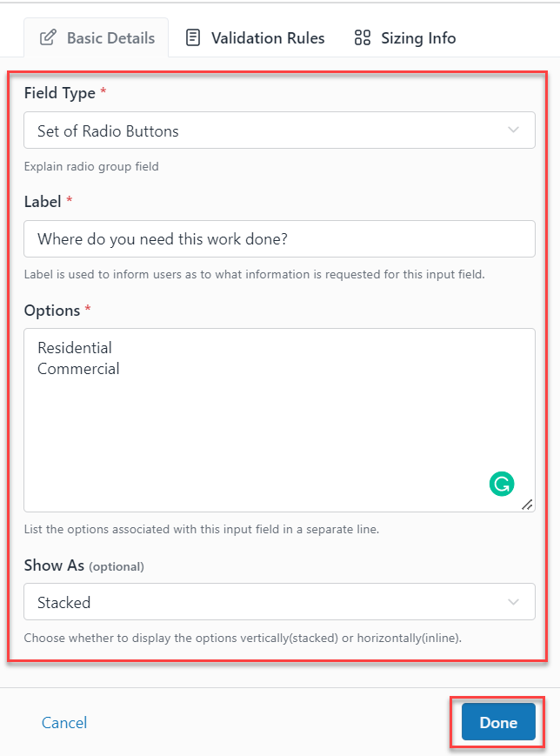Click the Residential line in Options
The height and width of the screenshot is (756, 560).
coord(74,347)
